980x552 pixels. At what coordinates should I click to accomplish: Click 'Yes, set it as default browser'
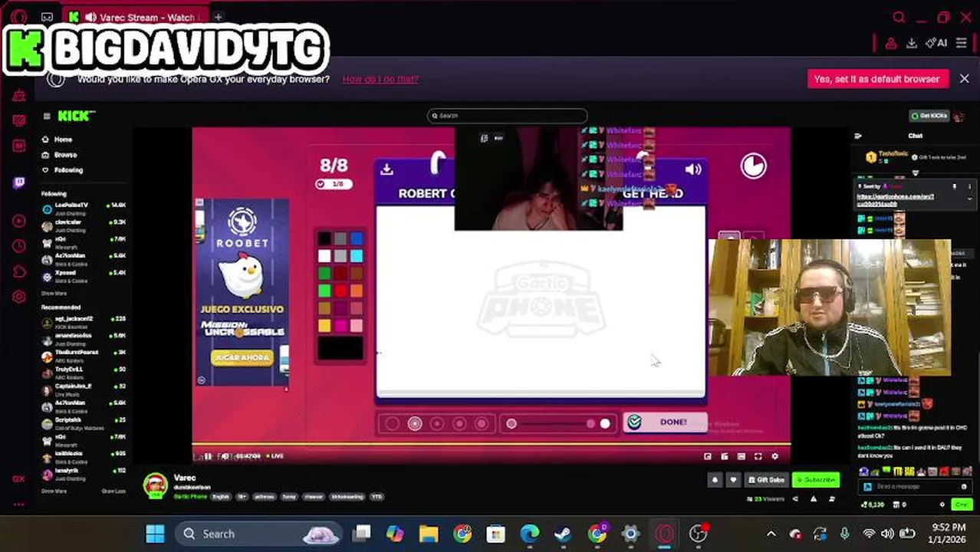(x=876, y=79)
